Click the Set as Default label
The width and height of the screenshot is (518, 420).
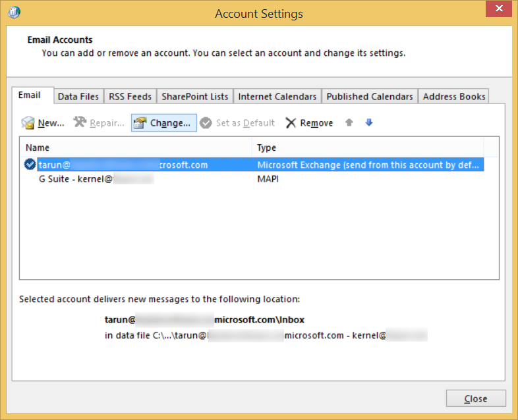245,123
